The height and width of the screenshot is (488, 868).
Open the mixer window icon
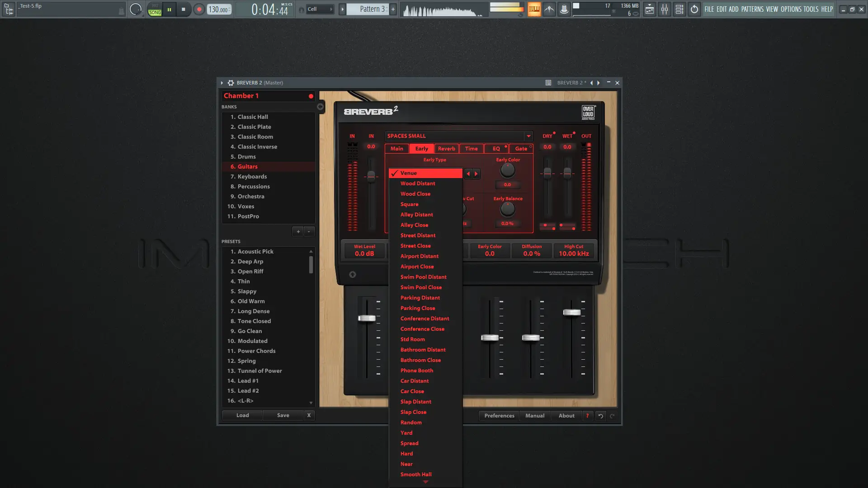tap(664, 9)
